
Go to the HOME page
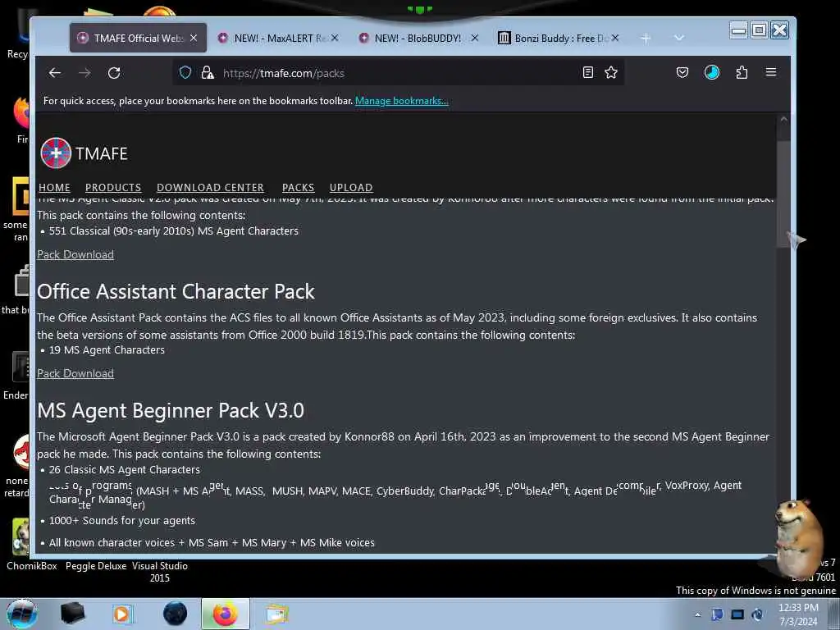click(54, 188)
